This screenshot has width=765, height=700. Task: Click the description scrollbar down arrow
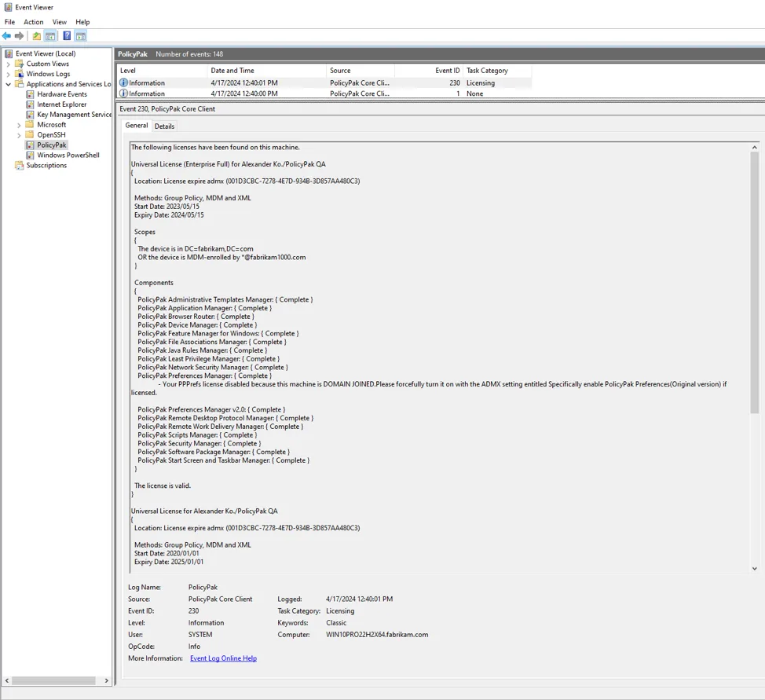754,568
